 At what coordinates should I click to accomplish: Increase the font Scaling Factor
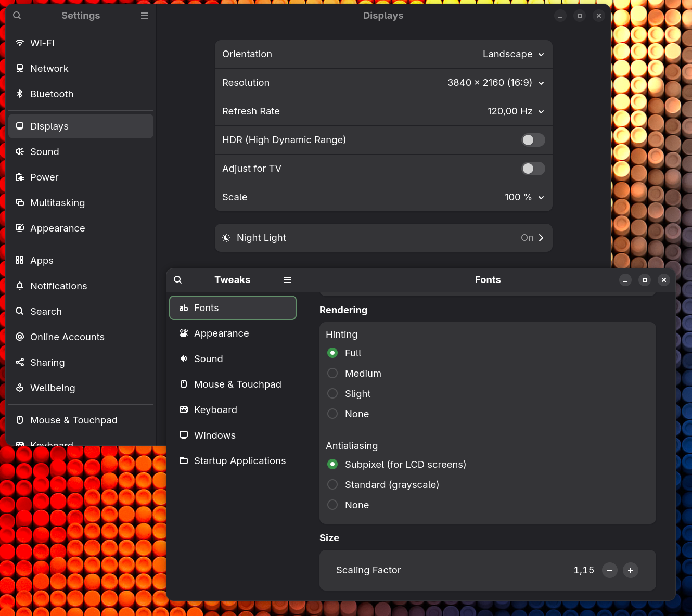(x=631, y=570)
